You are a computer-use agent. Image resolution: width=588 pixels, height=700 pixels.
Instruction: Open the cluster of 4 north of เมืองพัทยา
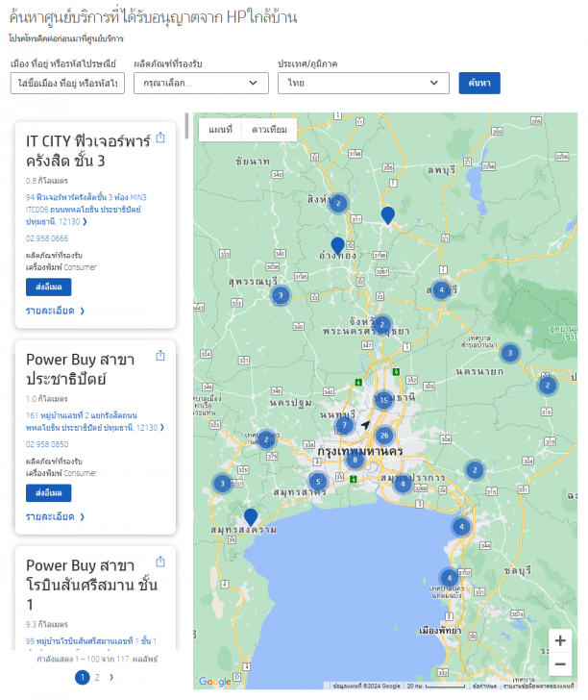450,578
